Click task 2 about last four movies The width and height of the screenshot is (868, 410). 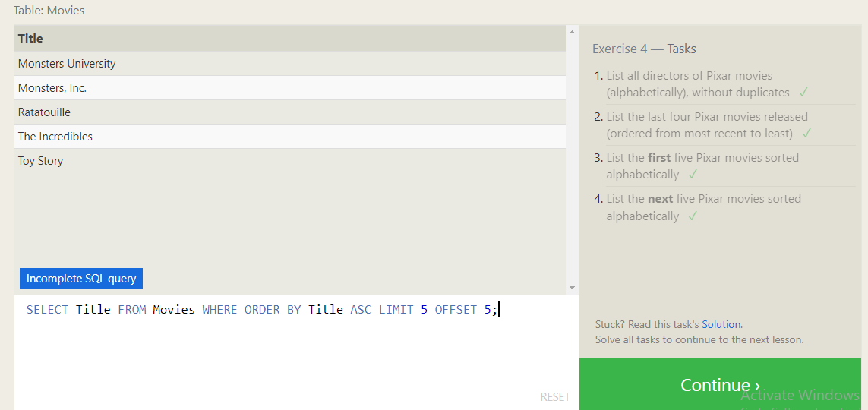pos(707,125)
